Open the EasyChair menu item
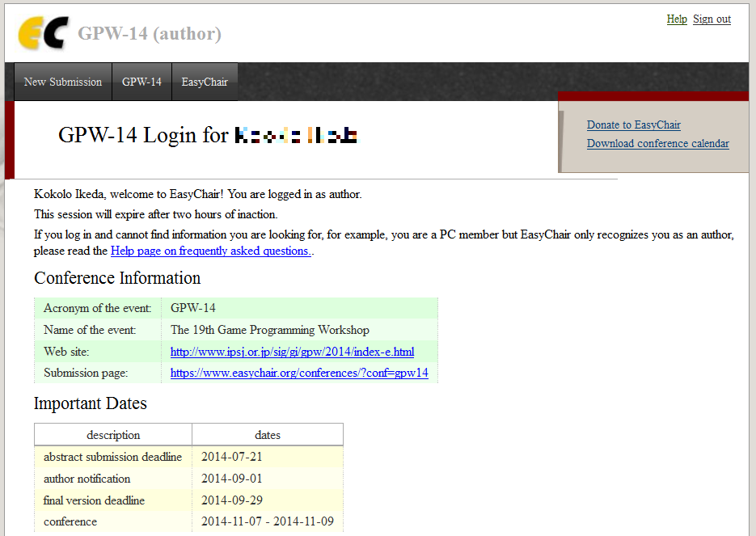This screenshot has height=536, width=756. click(x=205, y=82)
